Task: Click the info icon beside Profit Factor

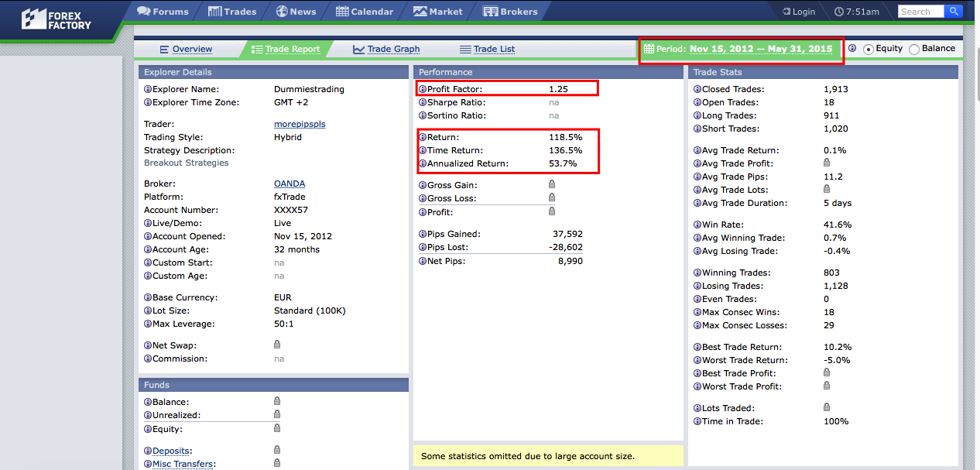Action: 423,89
